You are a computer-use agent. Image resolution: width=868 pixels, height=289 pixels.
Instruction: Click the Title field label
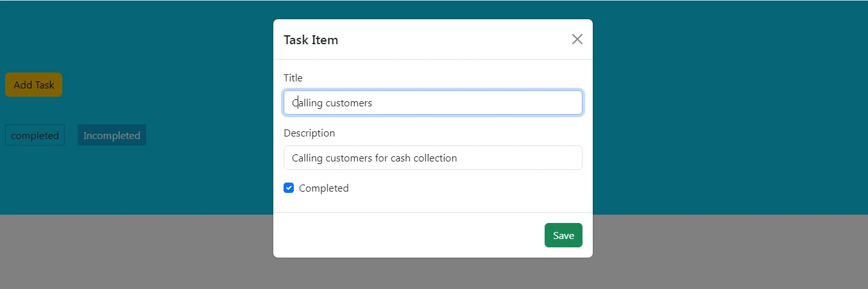[293, 78]
